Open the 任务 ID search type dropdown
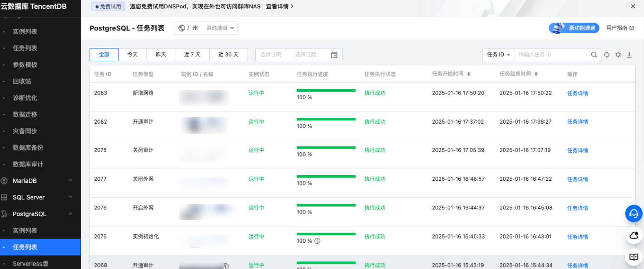This screenshot has width=644, height=269. click(498, 55)
